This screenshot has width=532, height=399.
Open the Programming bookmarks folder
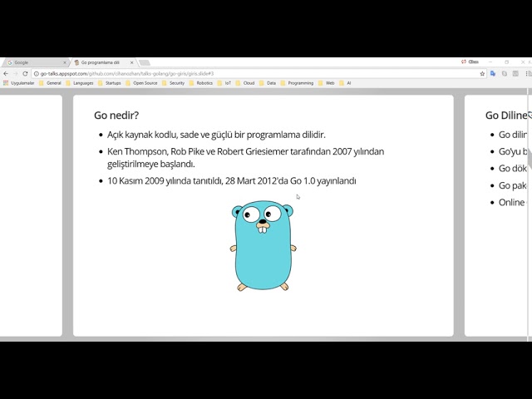tap(297, 83)
